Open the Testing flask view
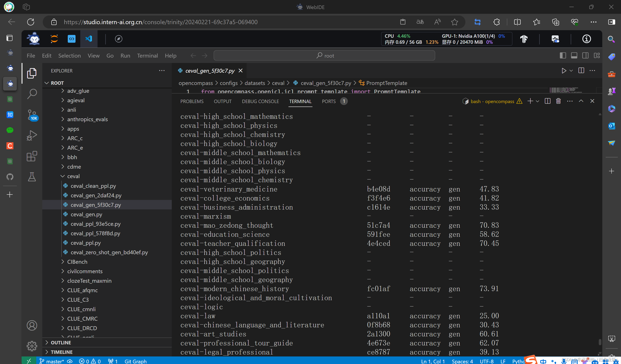 [x=32, y=177]
